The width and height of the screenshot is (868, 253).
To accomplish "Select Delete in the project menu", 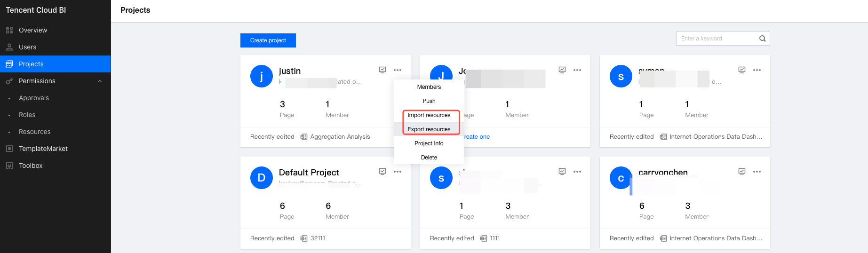I will click(x=429, y=158).
